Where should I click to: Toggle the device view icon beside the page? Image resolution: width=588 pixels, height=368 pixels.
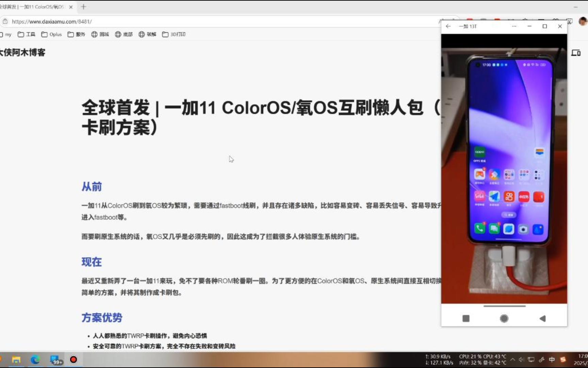click(576, 53)
